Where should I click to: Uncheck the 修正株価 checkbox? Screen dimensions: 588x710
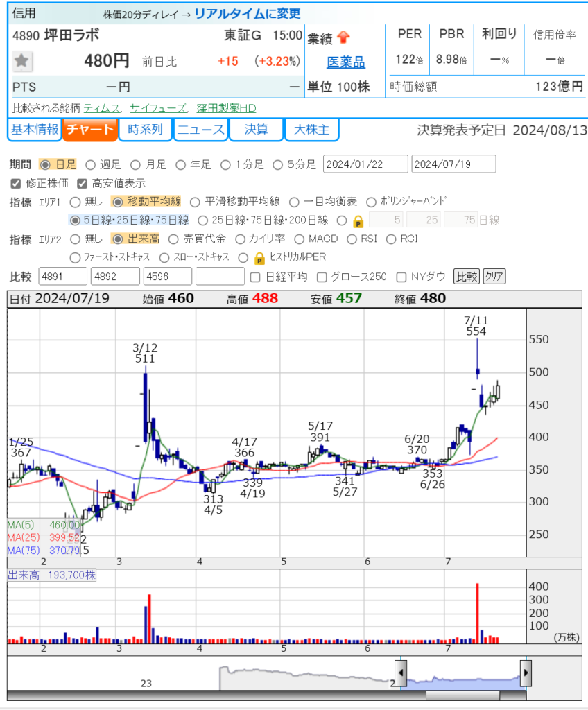pyautogui.click(x=15, y=184)
